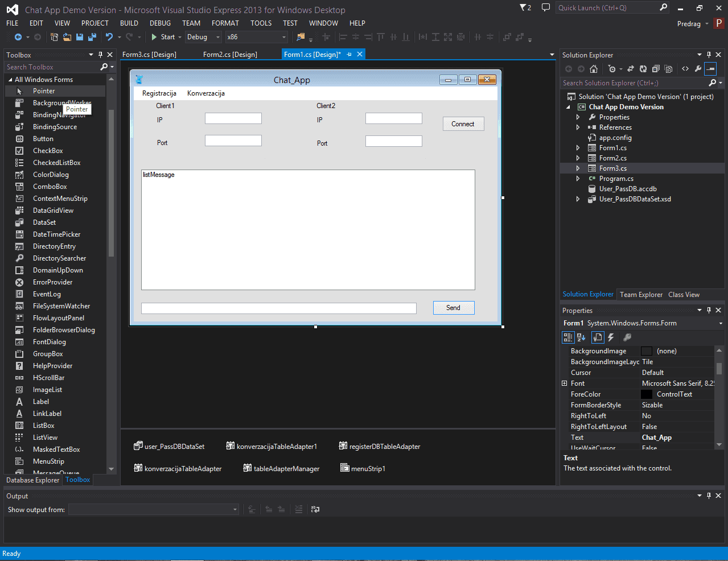Viewport: 728px width, 561px height.
Task: Toggle Alphabetical sort in Properties panel
Action: (x=581, y=337)
